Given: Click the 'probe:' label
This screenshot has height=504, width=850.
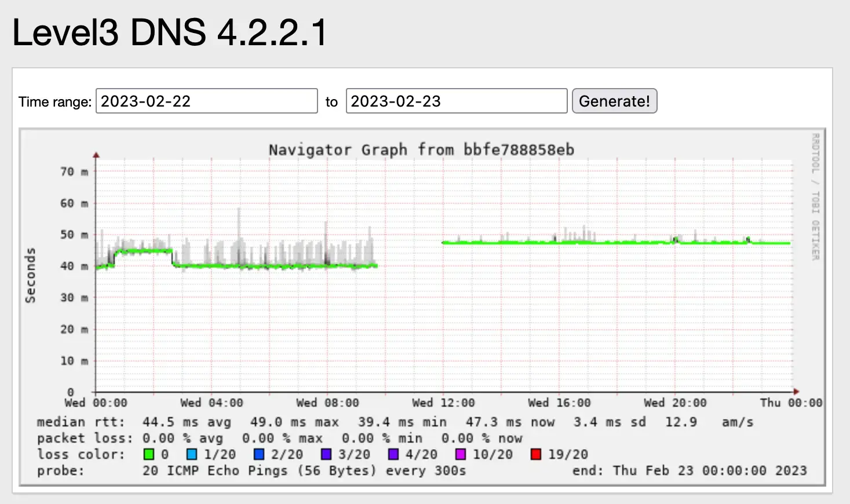Looking at the screenshot, I should pos(61,471).
